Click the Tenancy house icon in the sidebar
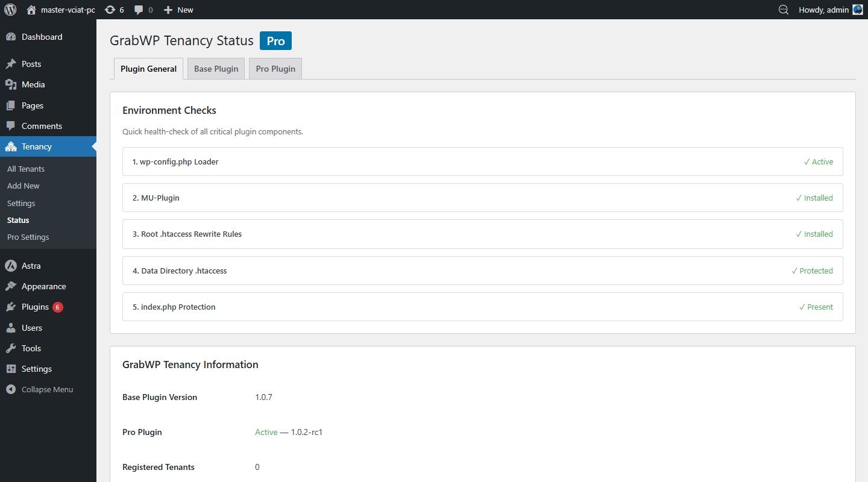The image size is (868, 482). coord(11,146)
